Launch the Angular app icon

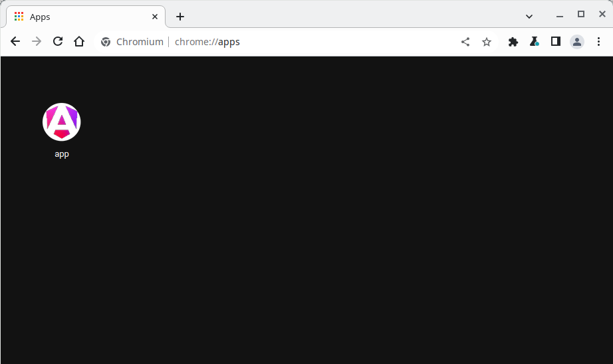point(62,122)
